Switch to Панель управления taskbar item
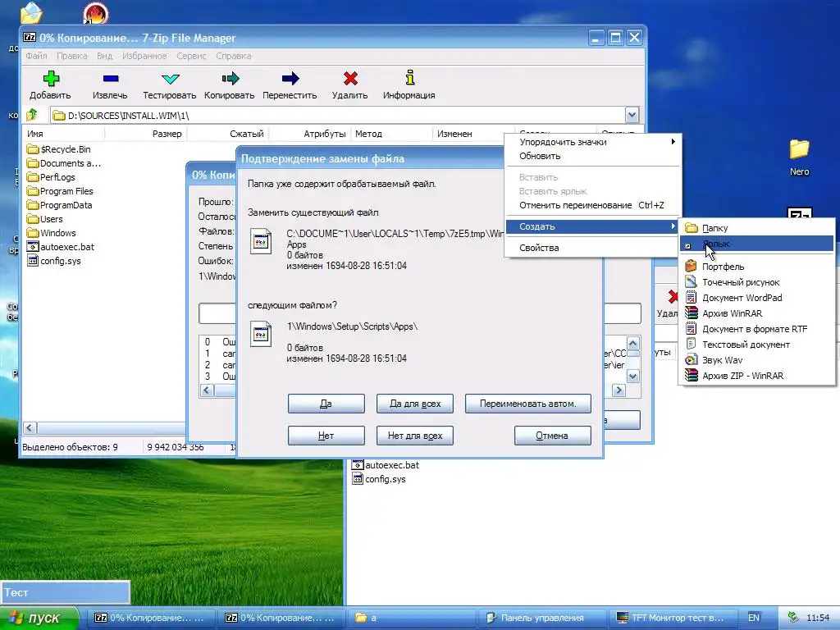 [x=542, y=618]
